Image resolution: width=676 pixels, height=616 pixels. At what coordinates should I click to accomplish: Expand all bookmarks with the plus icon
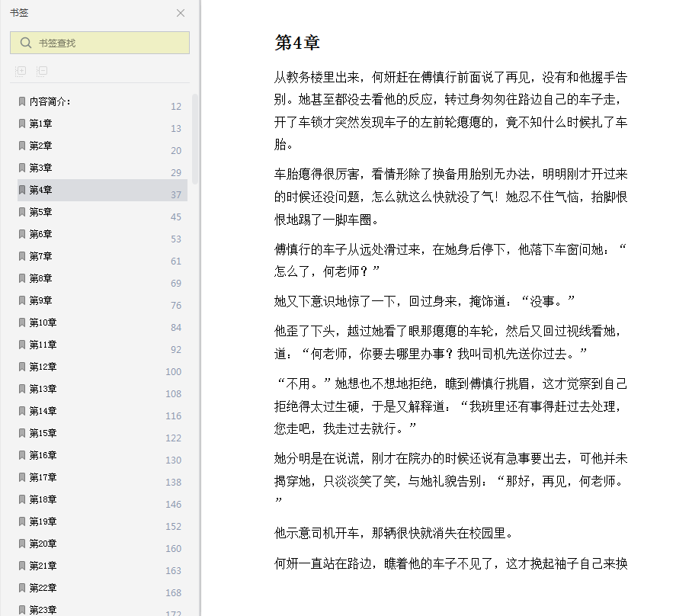click(x=21, y=71)
